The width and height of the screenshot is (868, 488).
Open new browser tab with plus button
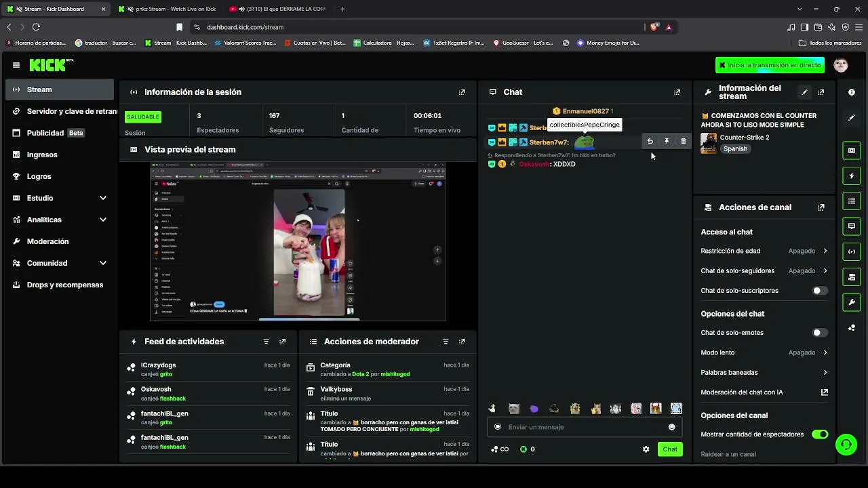(342, 9)
